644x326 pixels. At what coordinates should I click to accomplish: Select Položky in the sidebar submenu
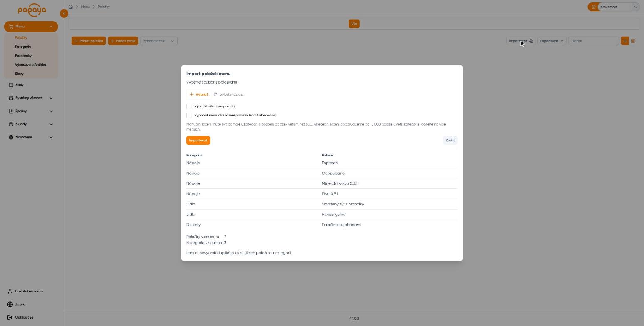[x=21, y=37]
